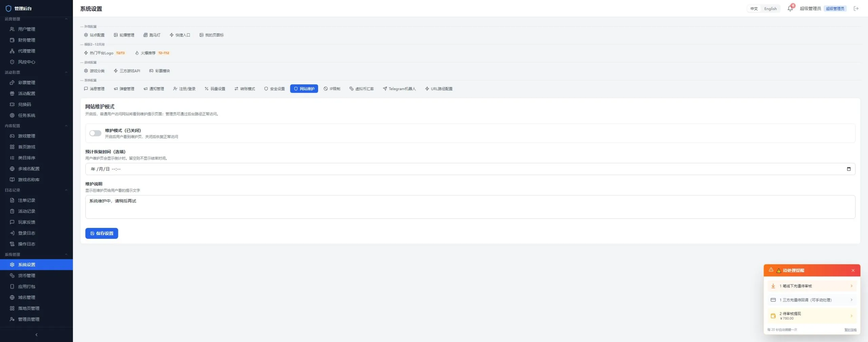
Task: Go to 代理管理 in the sidebar
Action: (x=36, y=51)
